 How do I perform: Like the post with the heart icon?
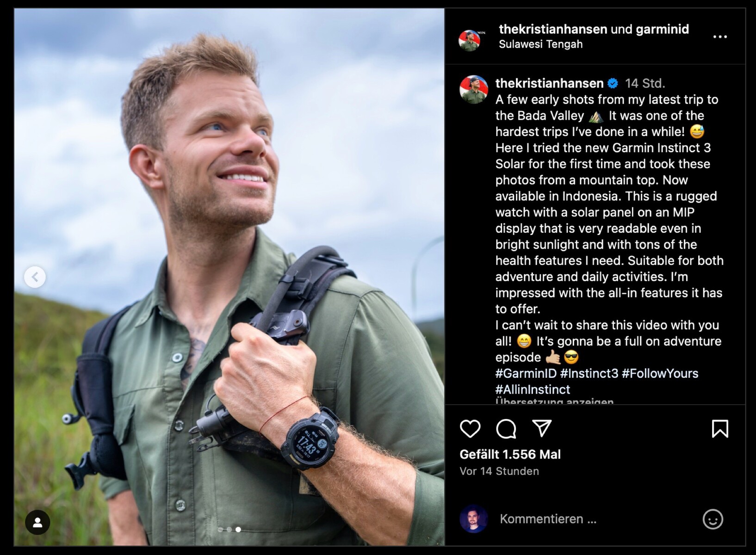[x=470, y=429]
